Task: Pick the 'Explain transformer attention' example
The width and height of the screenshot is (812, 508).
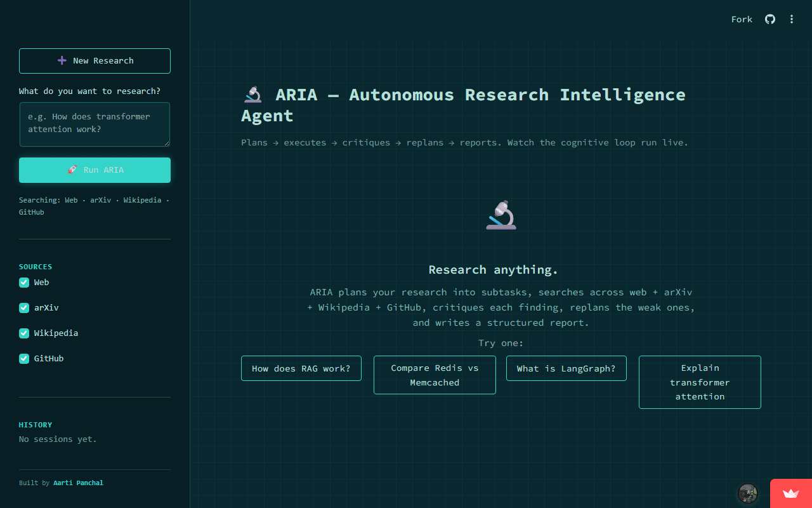Action: click(700, 382)
